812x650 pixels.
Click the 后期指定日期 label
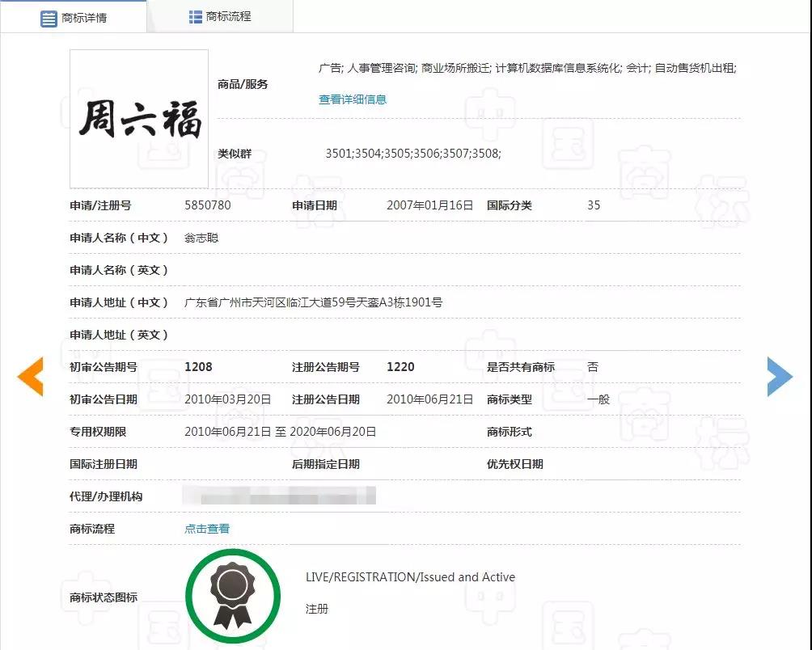pos(326,464)
